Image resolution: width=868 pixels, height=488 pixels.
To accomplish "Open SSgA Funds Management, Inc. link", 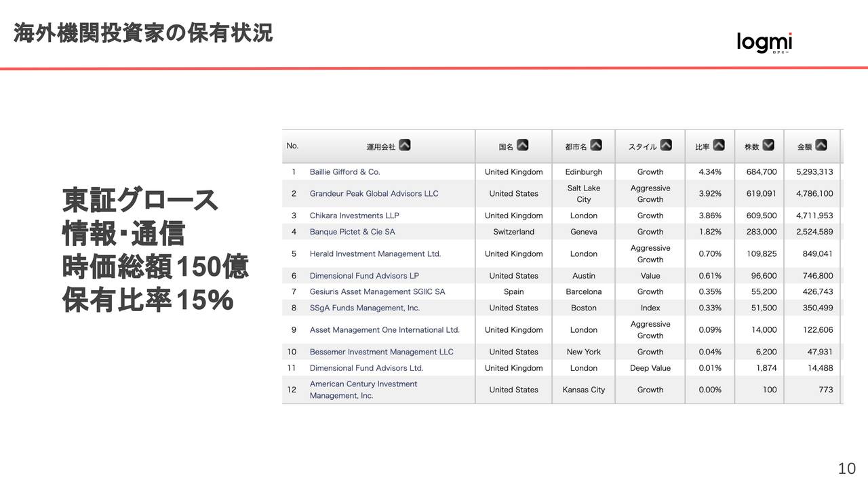I will coord(365,308).
